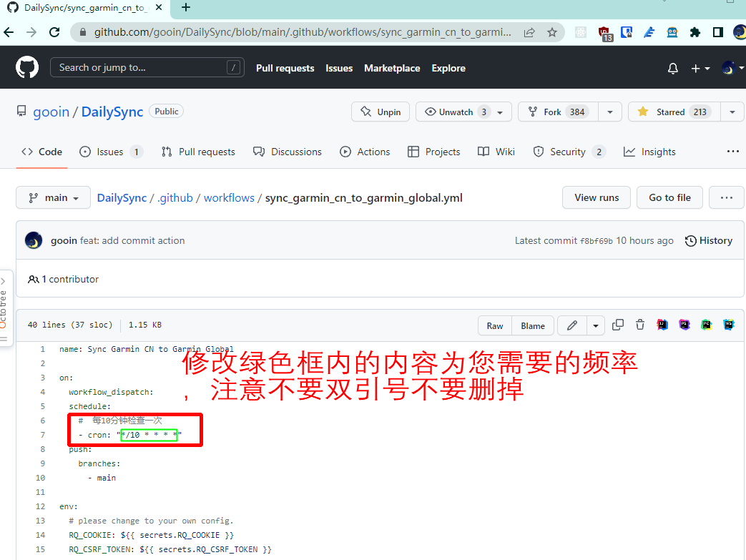746x560 pixels.
Task: Open file in IntelliJ IDEA icon
Action: [662, 325]
